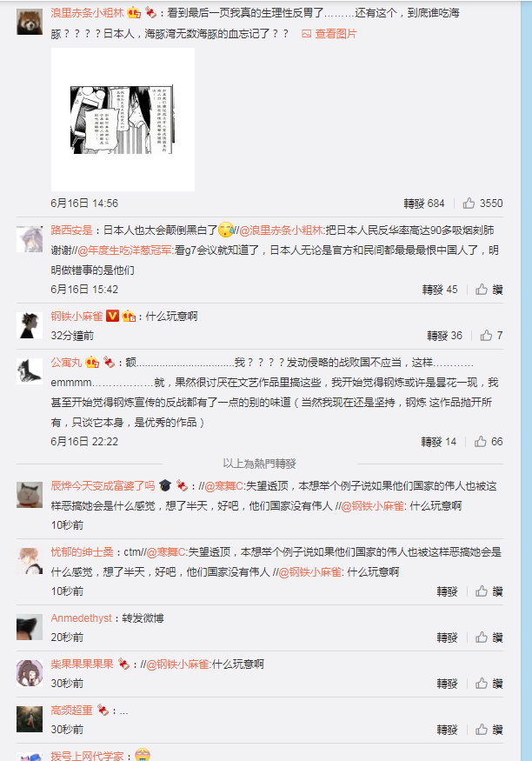This screenshot has width=532, height=761.
Task: Like 柴果果果果果's comment
Action: pos(481,684)
